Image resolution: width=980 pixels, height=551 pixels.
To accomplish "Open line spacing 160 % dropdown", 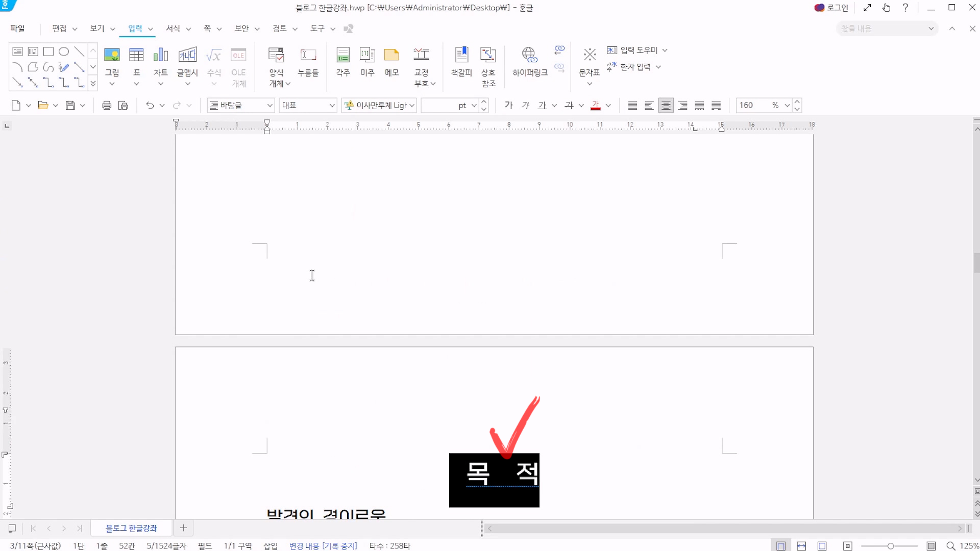I will [x=787, y=106].
